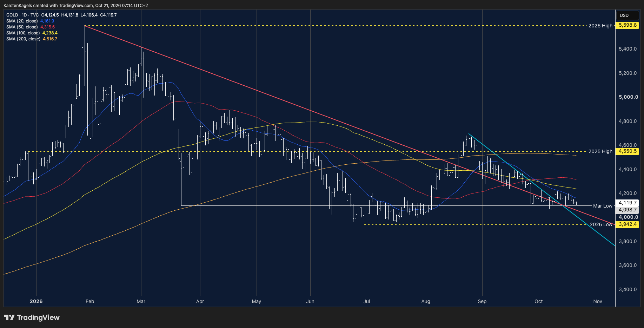Select the SMA (100, close) indicator legend
This screenshot has height=328, width=644.
coord(23,33)
